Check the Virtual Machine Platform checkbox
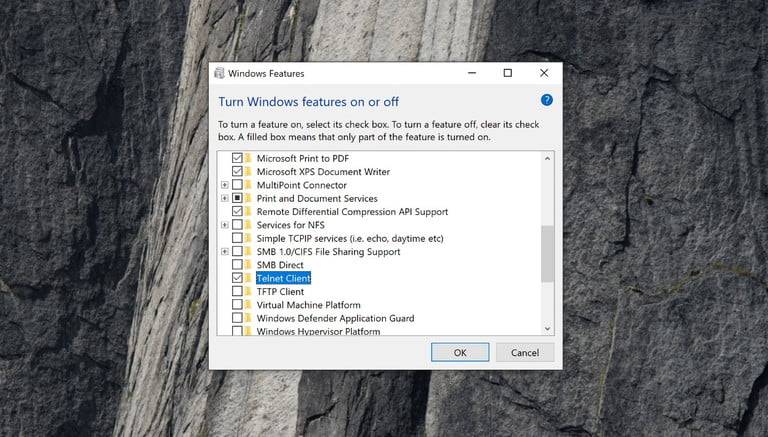Screen dimensions: 768x437 tap(237, 305)
